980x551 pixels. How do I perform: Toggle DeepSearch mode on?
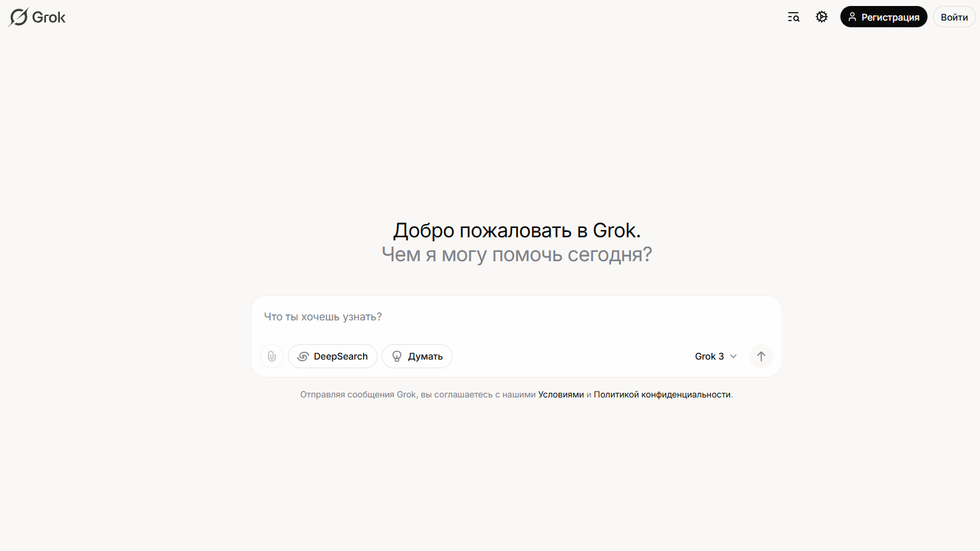coord(332,356)
